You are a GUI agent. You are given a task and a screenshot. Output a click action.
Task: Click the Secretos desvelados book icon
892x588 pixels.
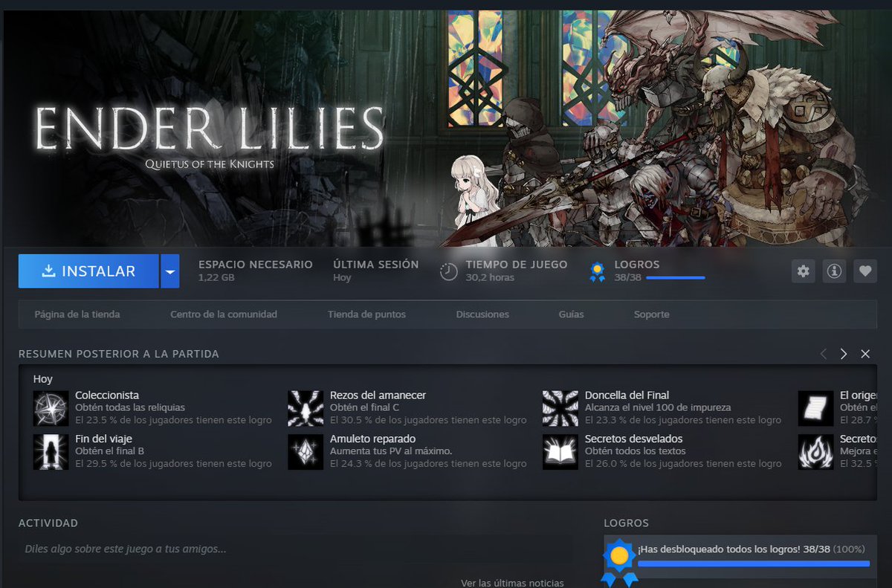(560, 452)
